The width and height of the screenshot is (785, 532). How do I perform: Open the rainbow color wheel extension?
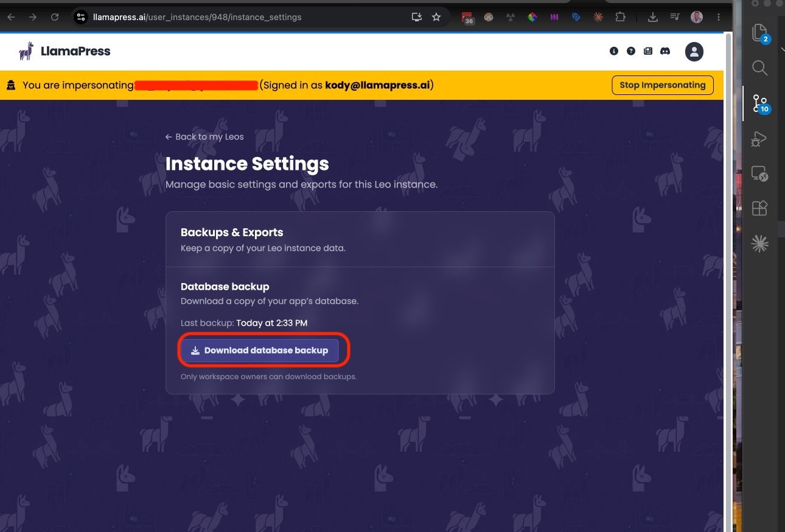(532, 17)
